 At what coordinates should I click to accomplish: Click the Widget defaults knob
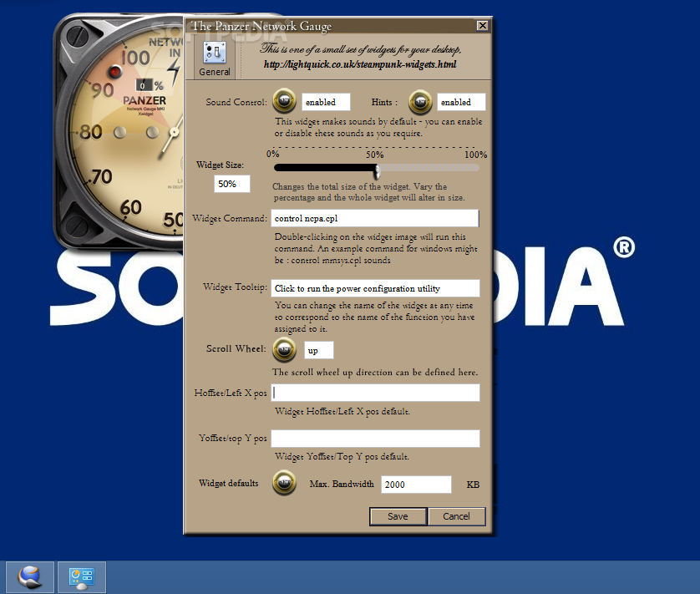(284, 483)
